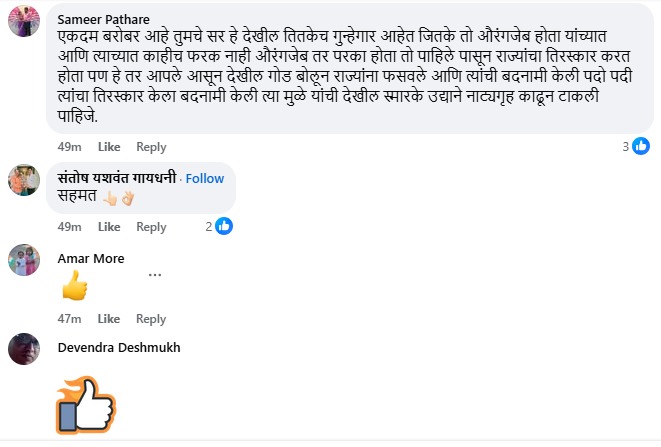View the like reactions on the सहमत comment
Image resolution: width=661 pixels, height=447 pixels.
click(220, 226)
